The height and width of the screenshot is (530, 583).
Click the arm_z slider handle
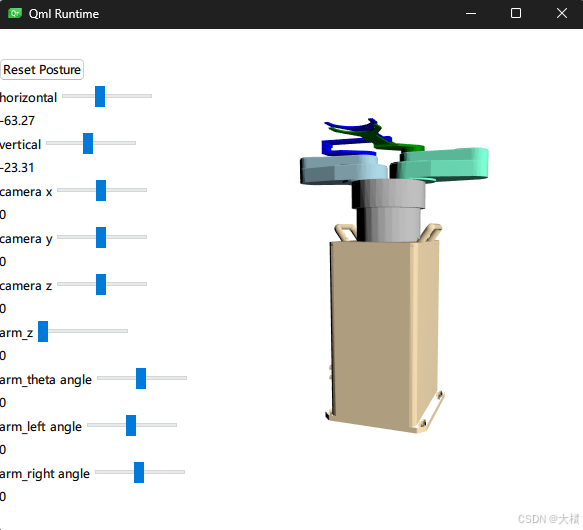tap(43, 331)
